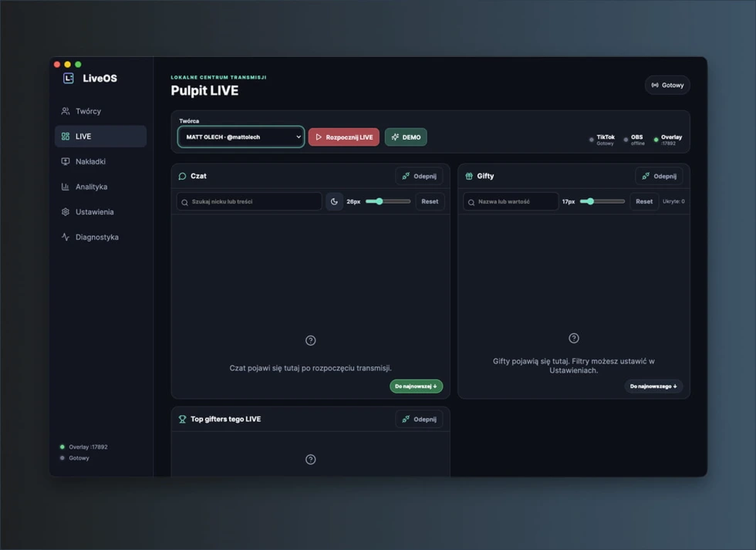
Task: Click the Ukryte: 0 hidden counter
Action: point(673,201)
